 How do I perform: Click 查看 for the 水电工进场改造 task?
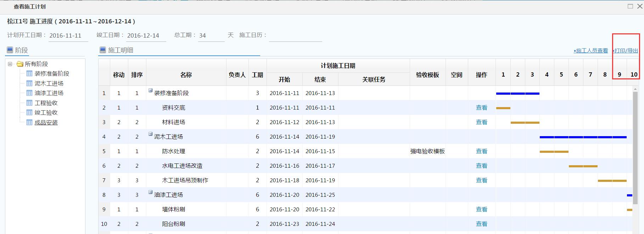pyautogui.click(x=481, y=166)
